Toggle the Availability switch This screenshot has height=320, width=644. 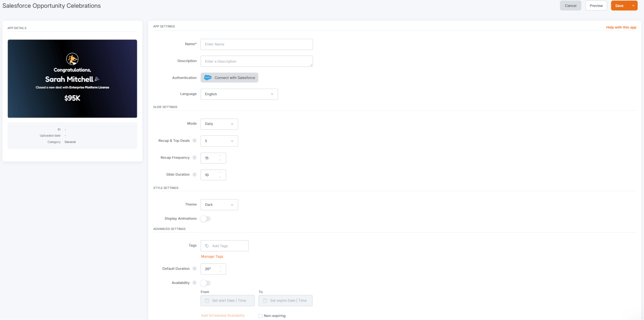point(206,283)
